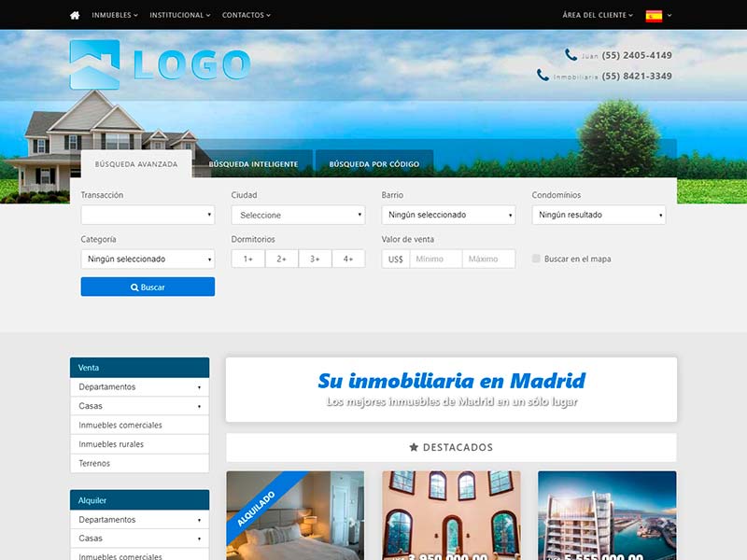The width and height of the screenshot is (747, 560).
Task: Open the Barrio dropdown
Action: pos(448,215)
